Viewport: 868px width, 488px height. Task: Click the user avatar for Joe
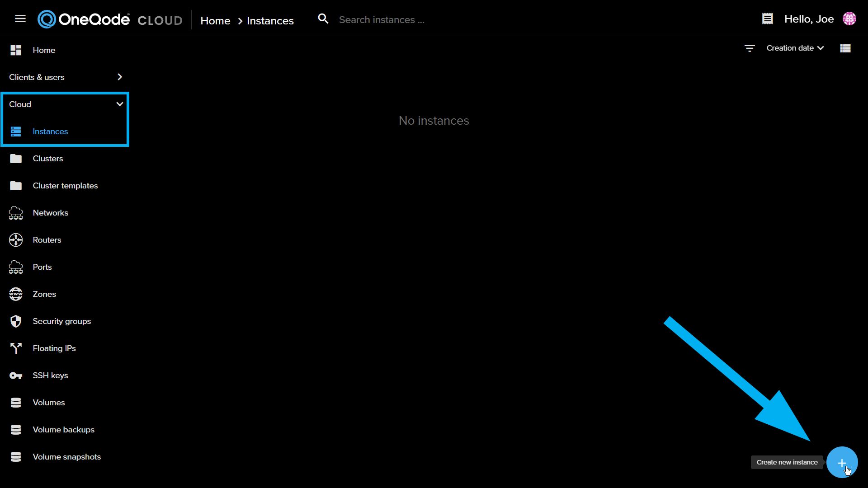[x=850, y=19]
